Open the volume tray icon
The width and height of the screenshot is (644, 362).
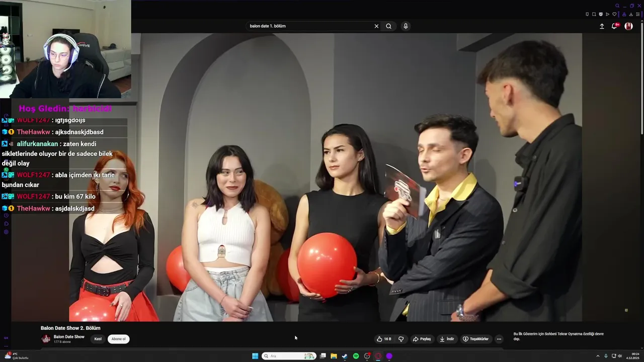(620, 356)
